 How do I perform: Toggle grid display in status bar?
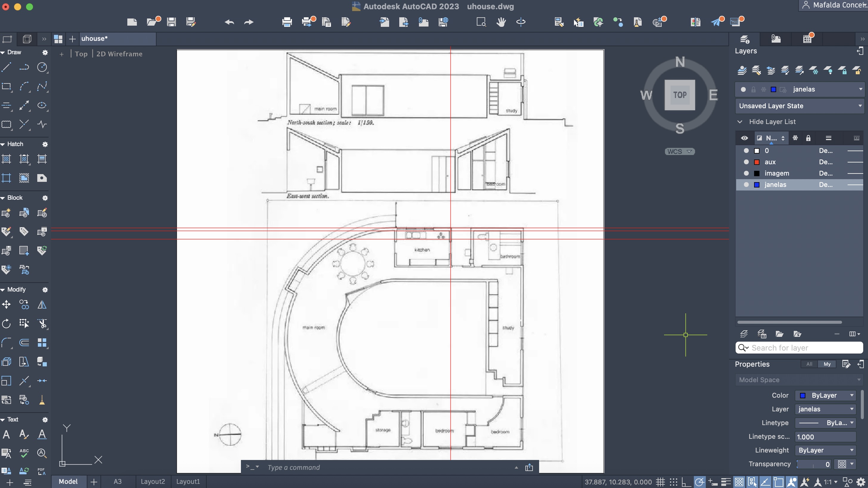(x=660, y=482)
